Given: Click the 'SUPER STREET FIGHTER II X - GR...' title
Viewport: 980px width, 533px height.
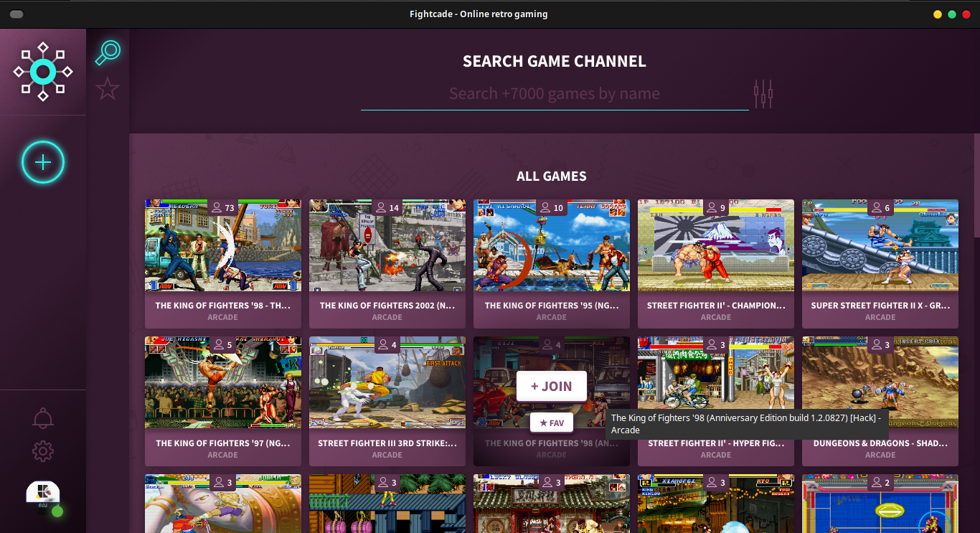Looking at the screenshot, I should point(880,306).
